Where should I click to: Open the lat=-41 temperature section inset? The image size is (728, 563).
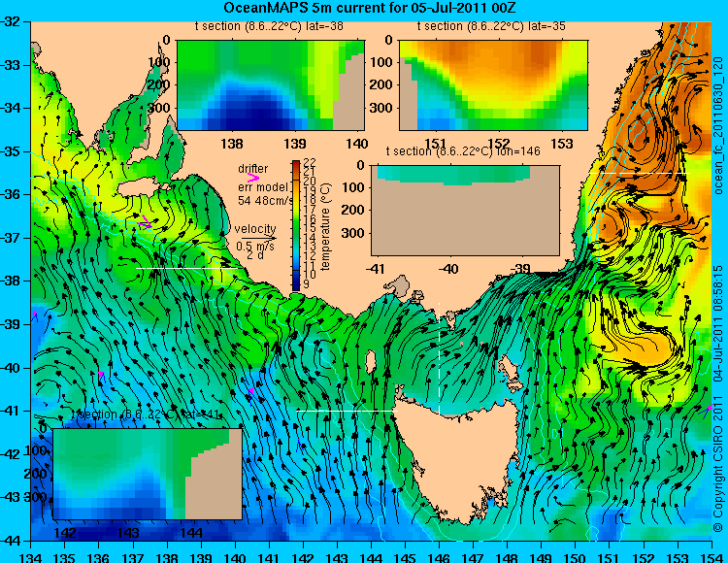[148, 474]
